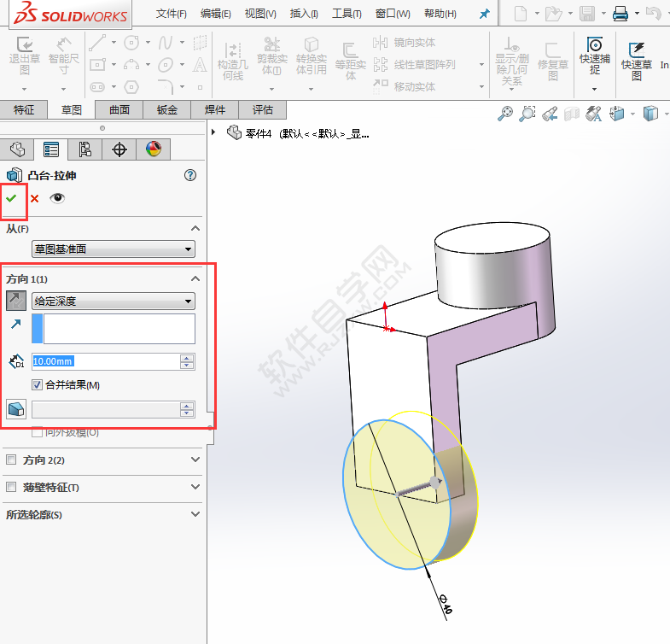Switch to the 钣金 tab
This screenshot has height=644, width=670.
(167, 110)
